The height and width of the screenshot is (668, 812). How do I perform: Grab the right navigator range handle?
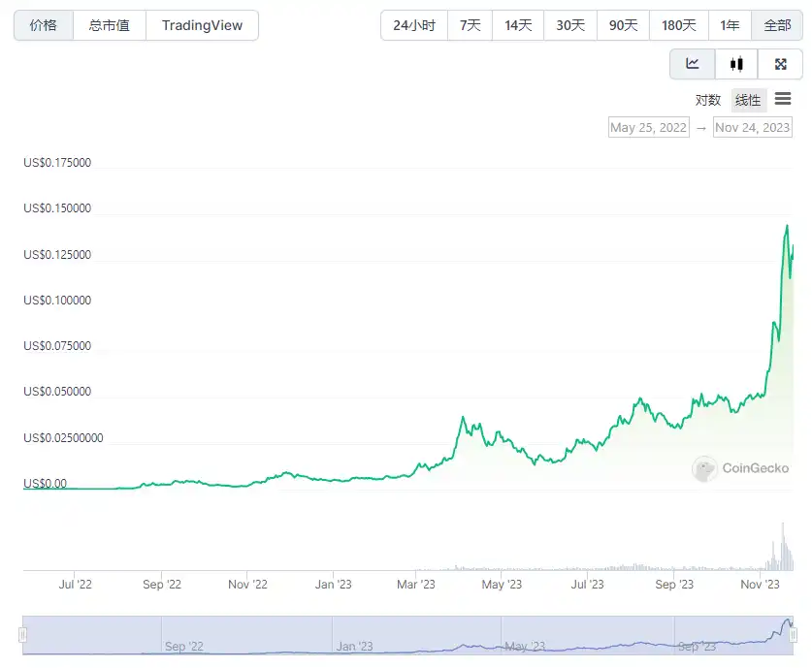(793, 634)
